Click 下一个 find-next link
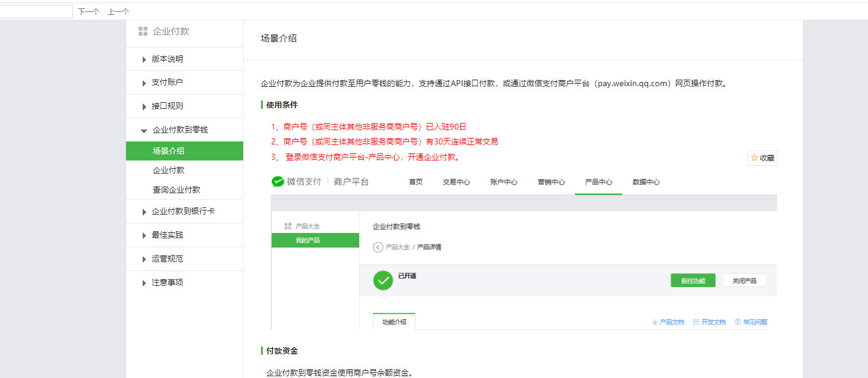The image size is (868, 378). 89,11
